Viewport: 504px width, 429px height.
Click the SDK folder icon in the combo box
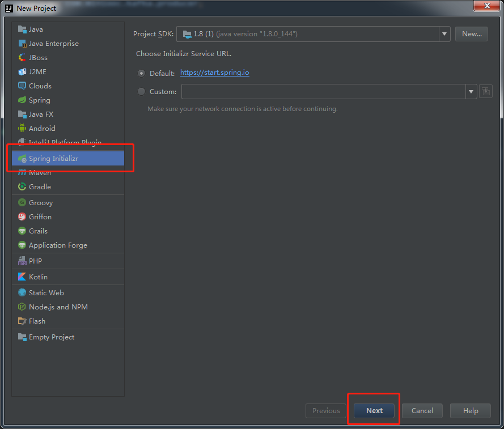point(187,34)
